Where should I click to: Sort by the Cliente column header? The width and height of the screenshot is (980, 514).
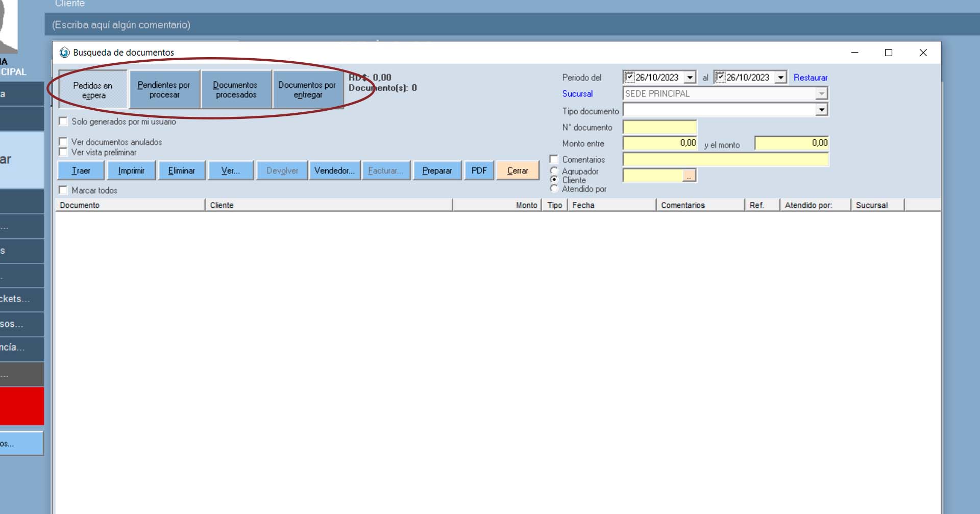(x=328, y=205)
